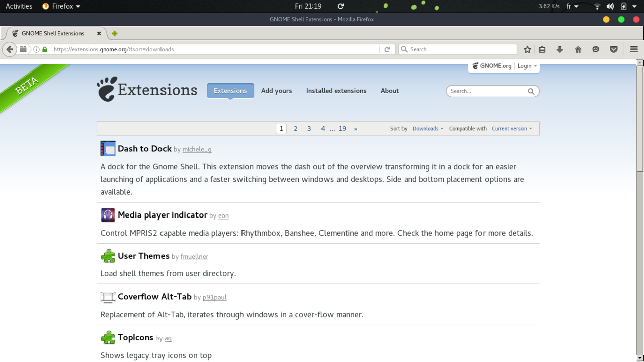The image size is (644, 362).
Task: Open the Pocket icon in toolbar
Action: (614, 49)
